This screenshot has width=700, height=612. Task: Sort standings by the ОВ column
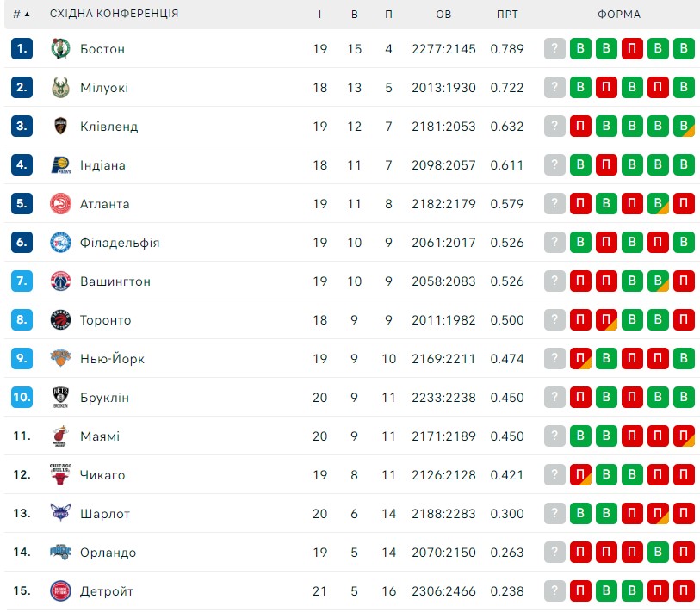[443, 15]
